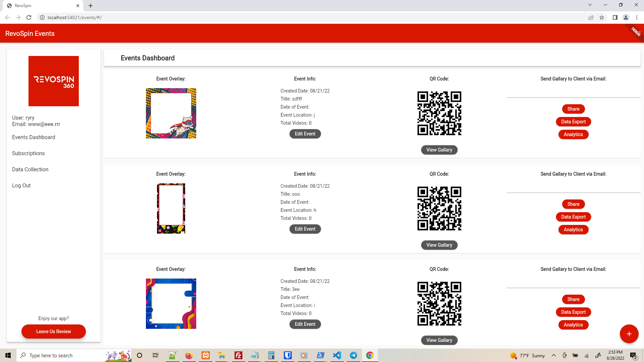Open the Chrome share page icon
The width and height of the screenshot is (644, 362).
pyautogui.click(x=591, y=17)
